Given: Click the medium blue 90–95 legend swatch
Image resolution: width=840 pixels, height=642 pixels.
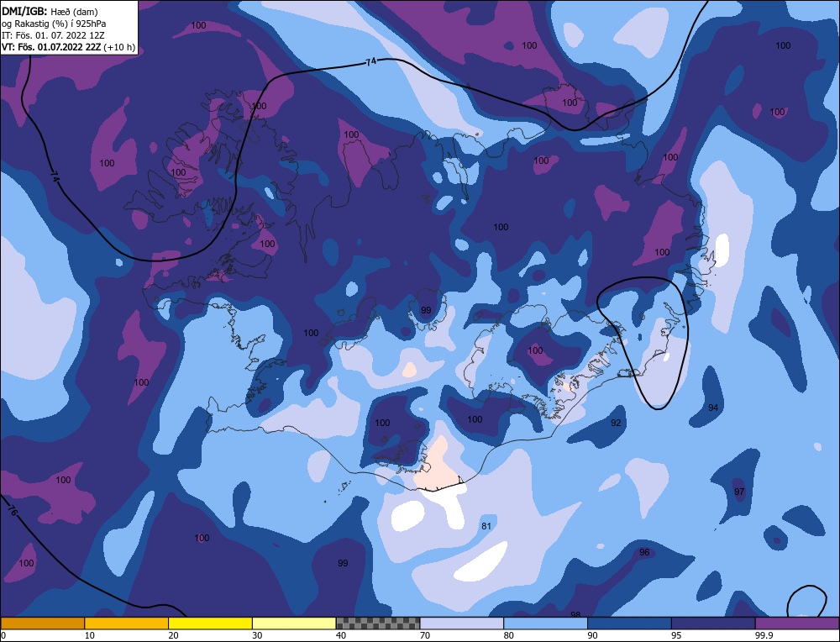Looking at the screenshot, I should click(x=629, y=624).
